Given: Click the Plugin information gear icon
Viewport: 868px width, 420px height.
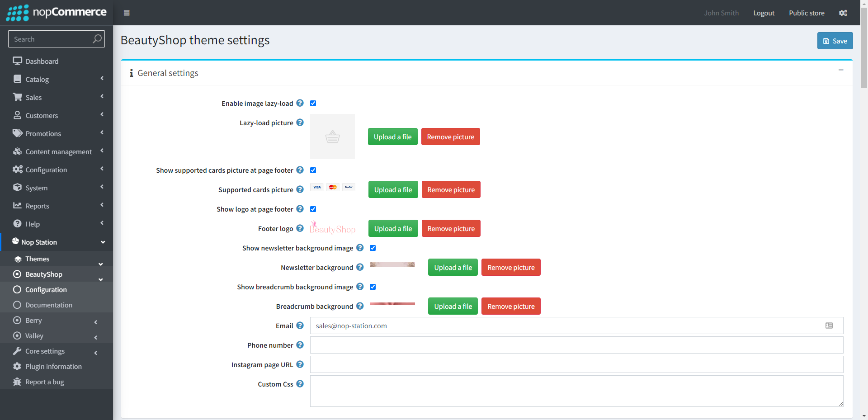Looking at the screenshot, I should click(17, 366).
